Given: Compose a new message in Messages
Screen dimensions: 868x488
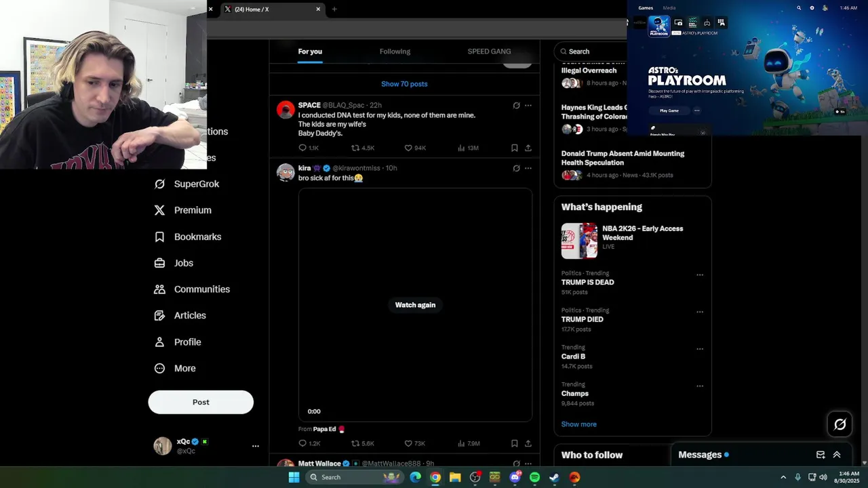Looking at the screenshot, I should point(821,455).
